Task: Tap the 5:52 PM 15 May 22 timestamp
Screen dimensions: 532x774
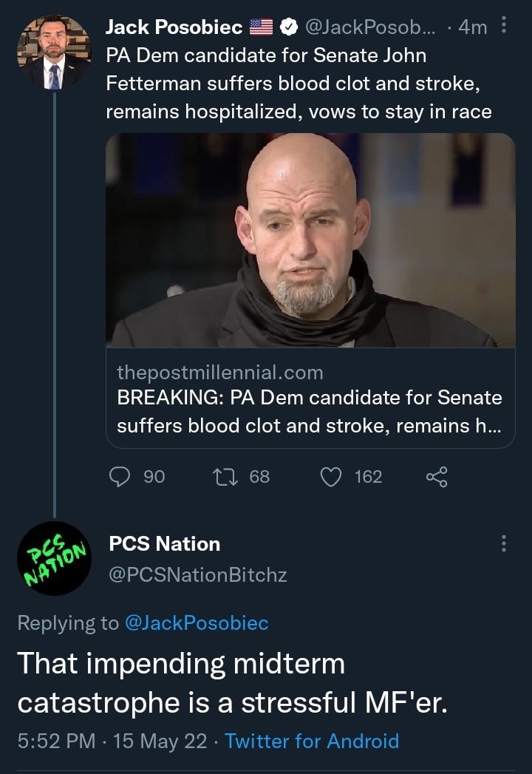Action: coord(112,741)
